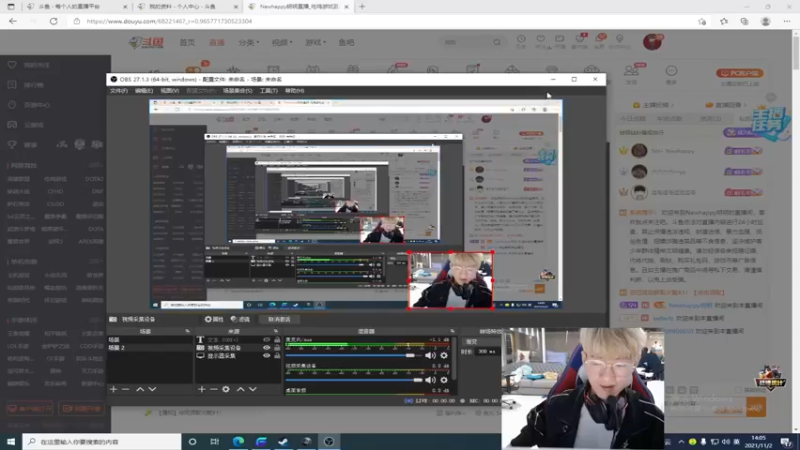
Task: Edit transition duration 300 ms field
Action: point(487,352)
